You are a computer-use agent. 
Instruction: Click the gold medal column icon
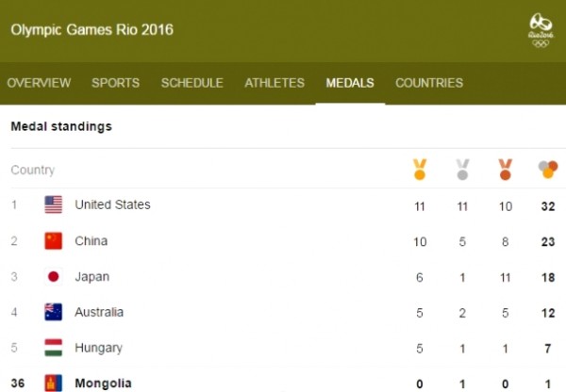tap(420, 170)
